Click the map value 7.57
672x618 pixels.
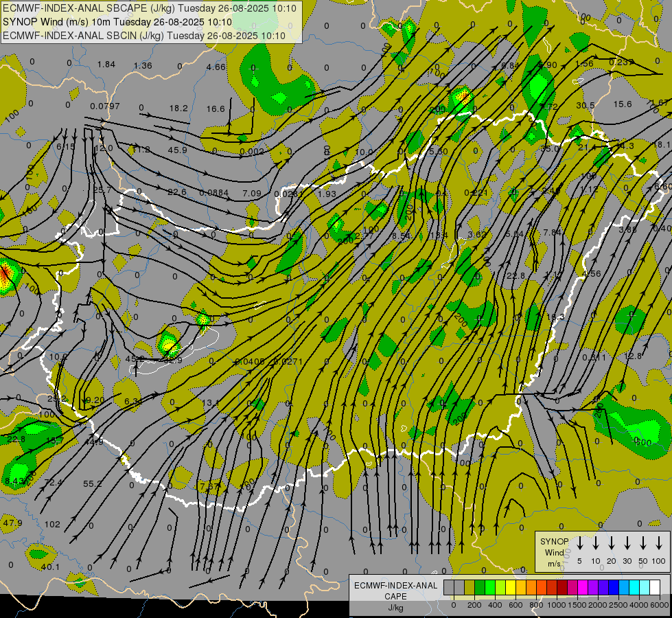click(209, 486)
